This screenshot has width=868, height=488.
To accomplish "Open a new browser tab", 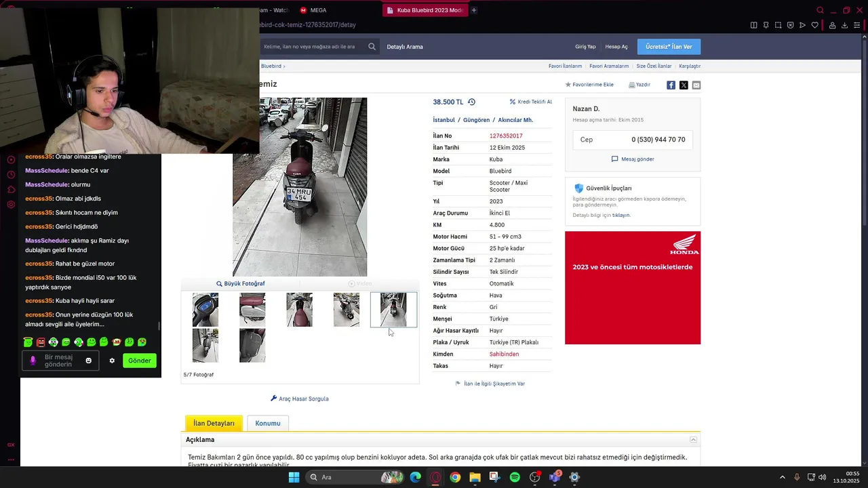I will pos(473,10).
